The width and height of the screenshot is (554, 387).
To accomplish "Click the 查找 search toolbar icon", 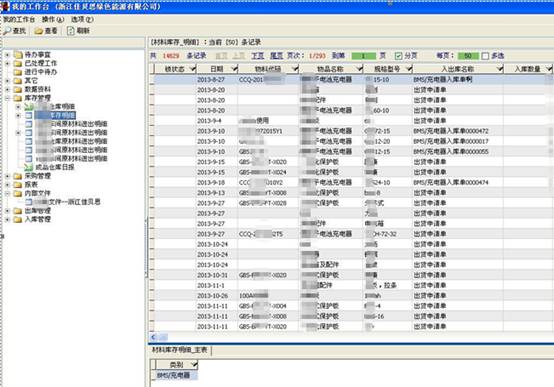I will click(7, 31).
